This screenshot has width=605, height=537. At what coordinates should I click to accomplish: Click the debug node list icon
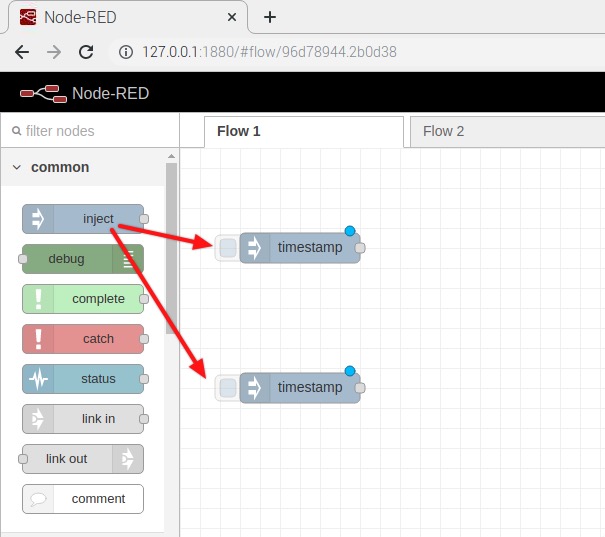tap(128, 259)
